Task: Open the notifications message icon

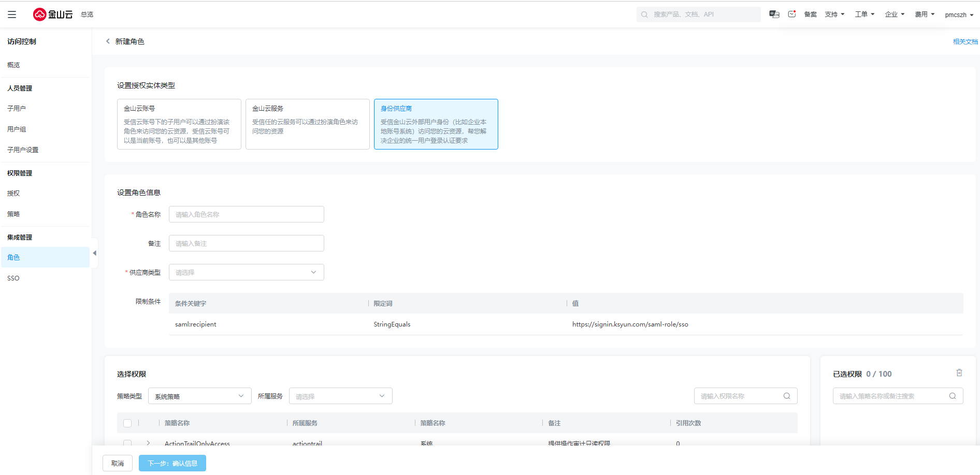Action: [x=791, y=14]
